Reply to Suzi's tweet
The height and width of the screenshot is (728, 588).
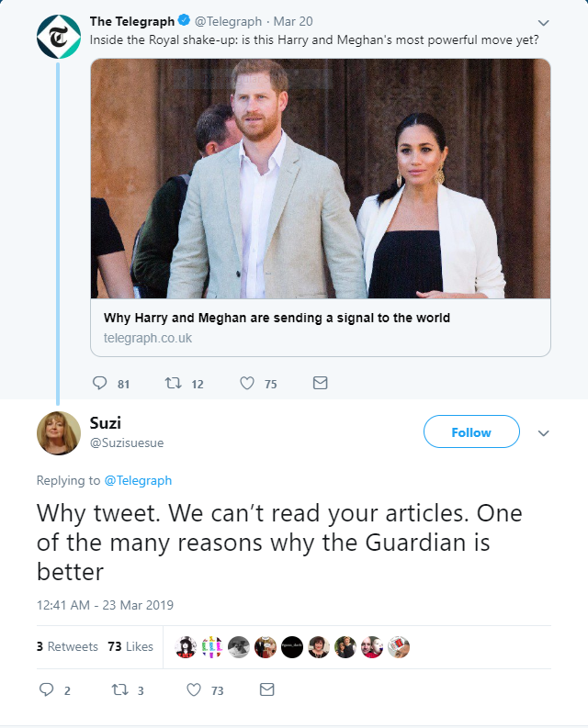point(46,689)
